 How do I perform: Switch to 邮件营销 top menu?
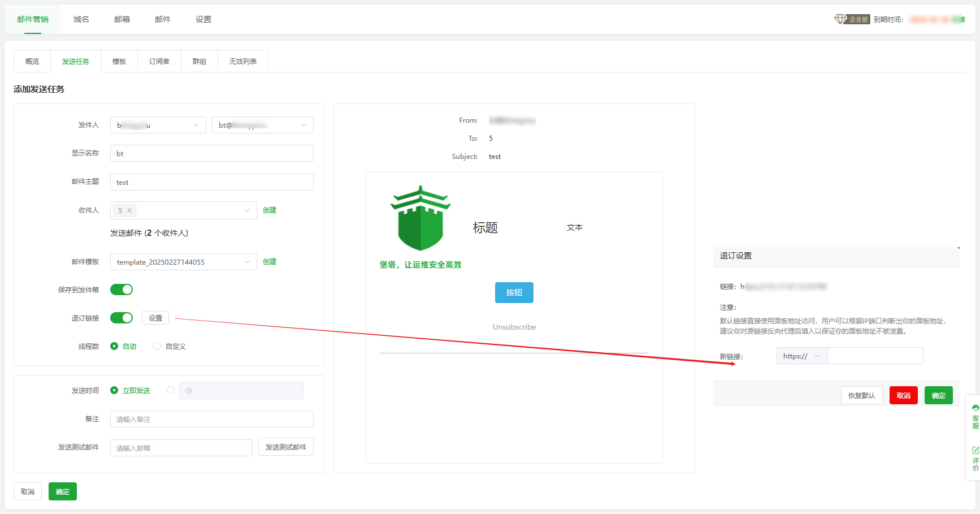pos(33,19)
